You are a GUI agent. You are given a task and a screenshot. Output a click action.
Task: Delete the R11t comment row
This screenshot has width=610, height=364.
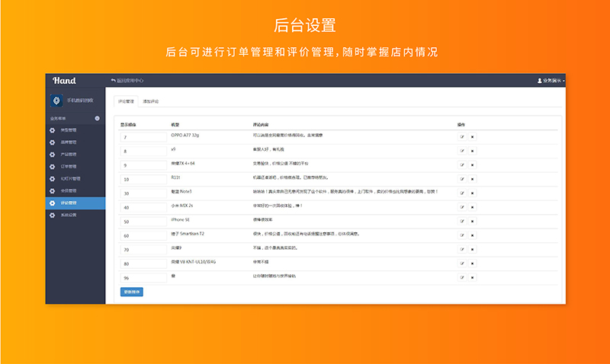coord(472,179)
